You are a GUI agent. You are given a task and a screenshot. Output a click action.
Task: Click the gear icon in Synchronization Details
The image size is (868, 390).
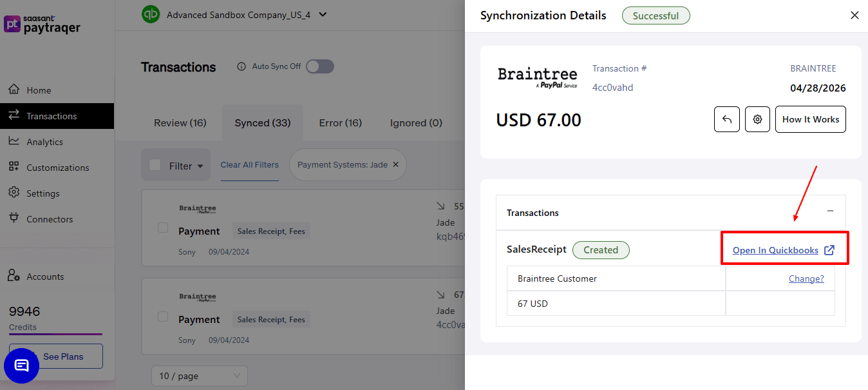[x=757, y=119]
